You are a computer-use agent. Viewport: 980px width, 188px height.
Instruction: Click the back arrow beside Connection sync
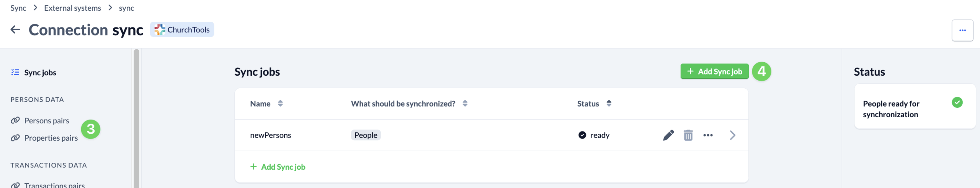tap(15, 29)
